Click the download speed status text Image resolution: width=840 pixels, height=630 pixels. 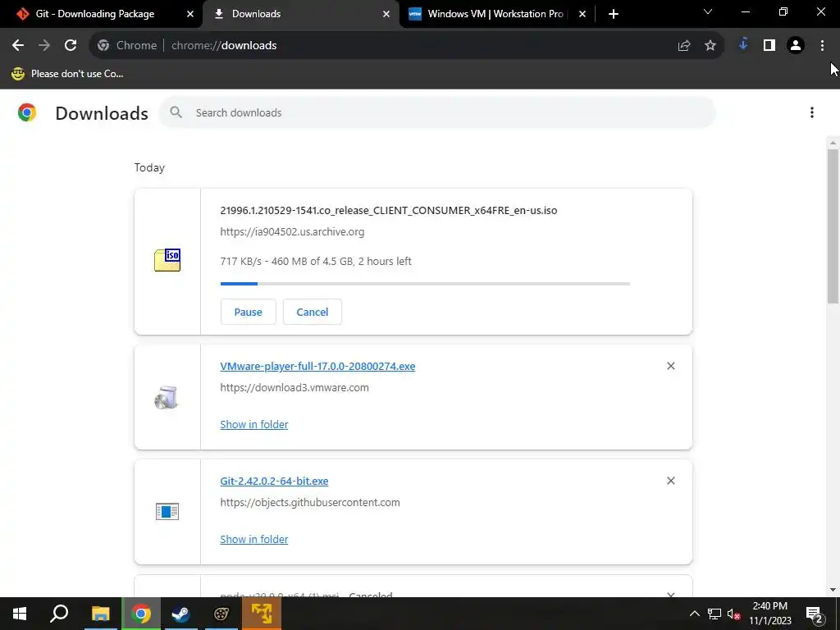point(316,262)
